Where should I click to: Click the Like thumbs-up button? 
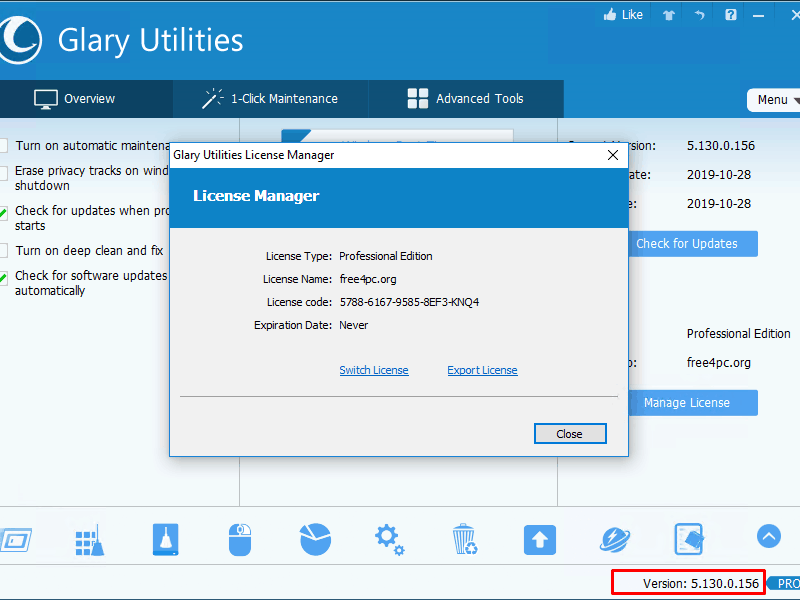623,15
